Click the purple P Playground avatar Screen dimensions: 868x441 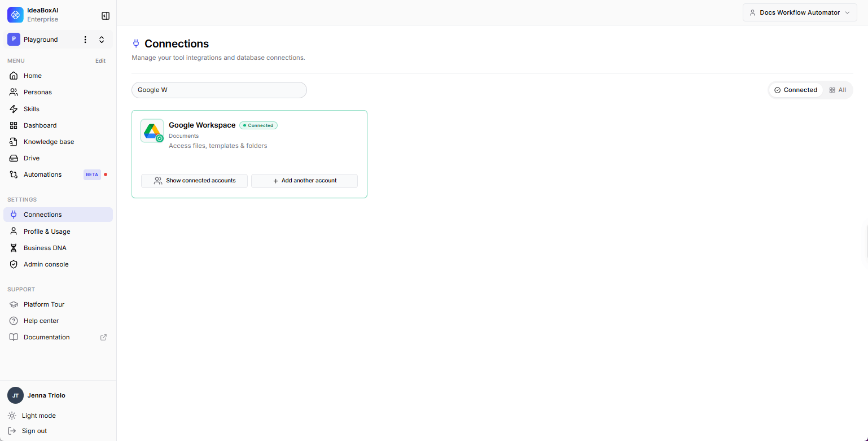point(14,40)
